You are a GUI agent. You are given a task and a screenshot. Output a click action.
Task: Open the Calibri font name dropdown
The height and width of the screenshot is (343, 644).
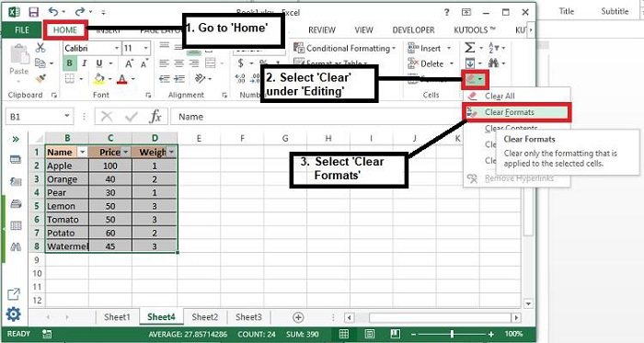coord(117,48)
